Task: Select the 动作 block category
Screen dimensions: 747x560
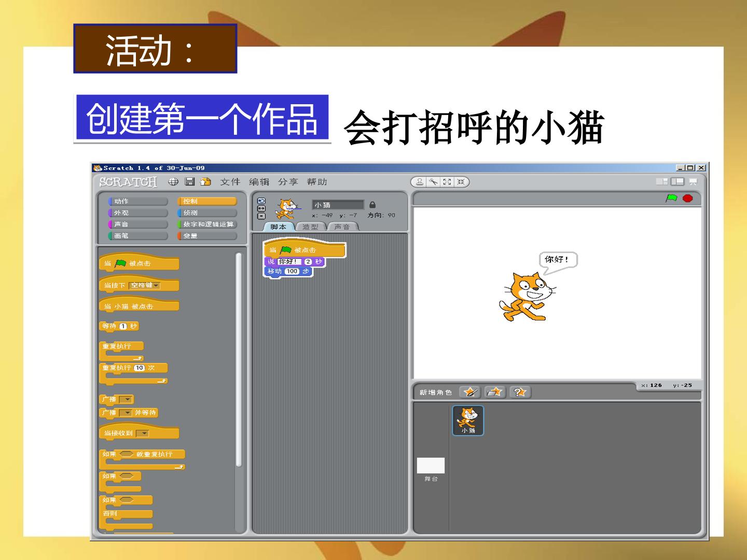Action: tap(138, 201)
